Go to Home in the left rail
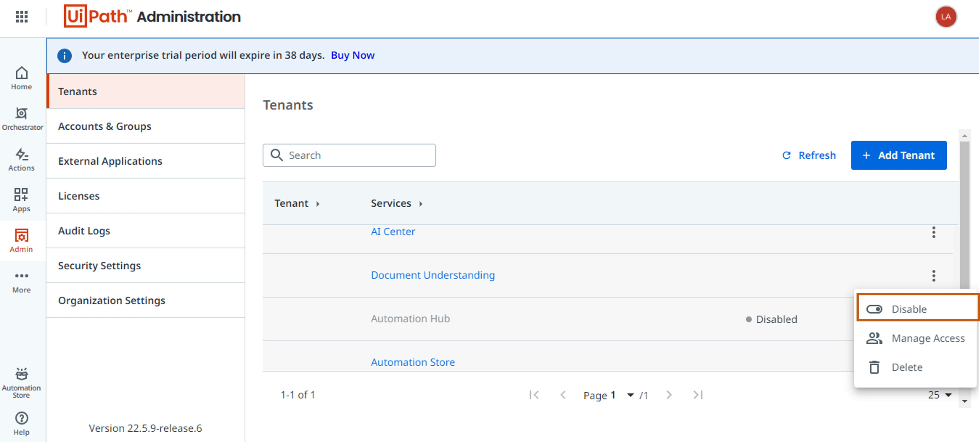980x442 pixels. click(x=21, y=78)
